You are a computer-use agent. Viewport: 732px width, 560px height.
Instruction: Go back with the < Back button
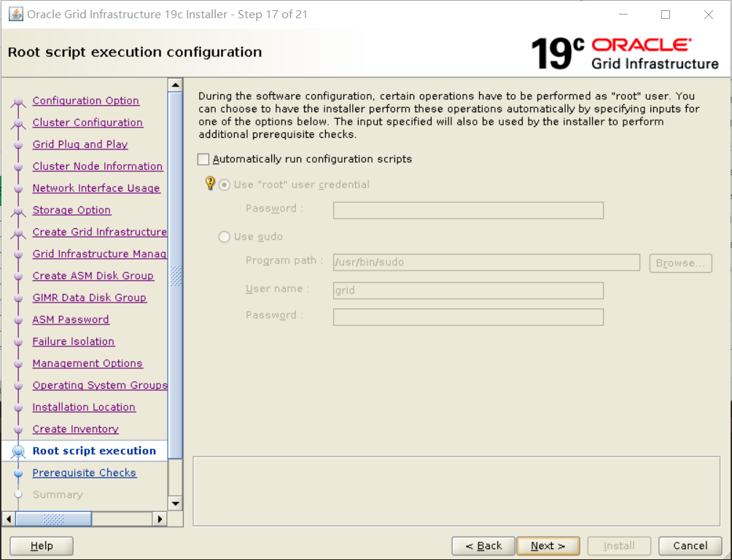click(483, 545)
